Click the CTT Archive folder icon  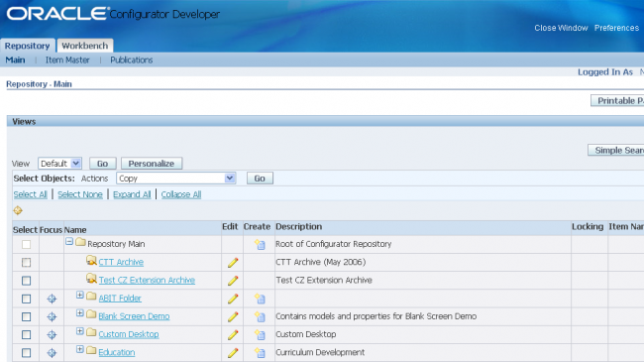tap(91, 261)
